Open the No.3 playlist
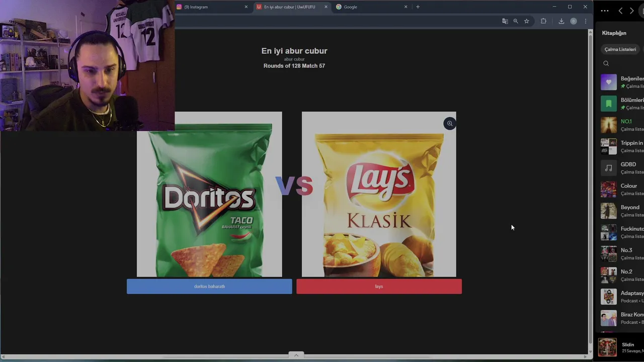The width and height of the screenshot is (644, 362). [622, 253]
